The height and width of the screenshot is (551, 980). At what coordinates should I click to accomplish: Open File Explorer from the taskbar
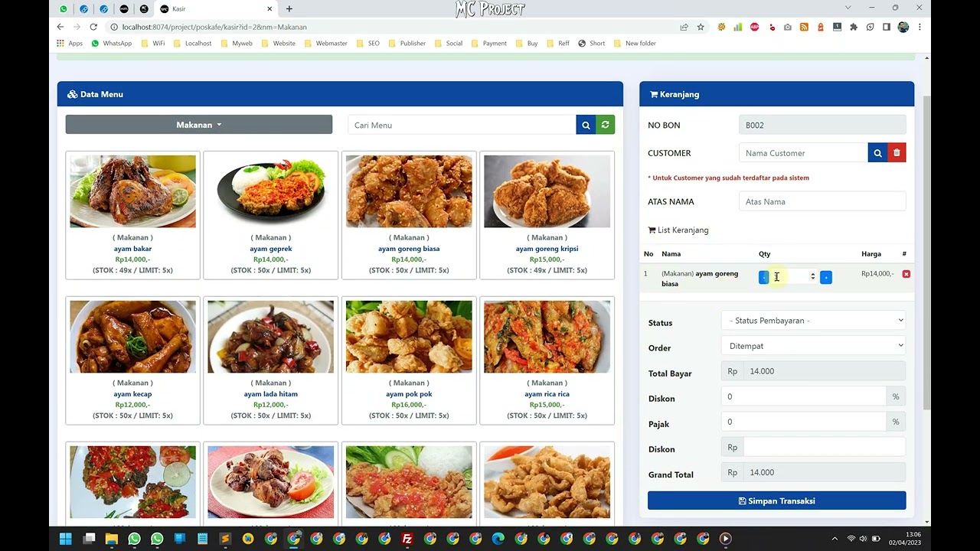(112, 539)
